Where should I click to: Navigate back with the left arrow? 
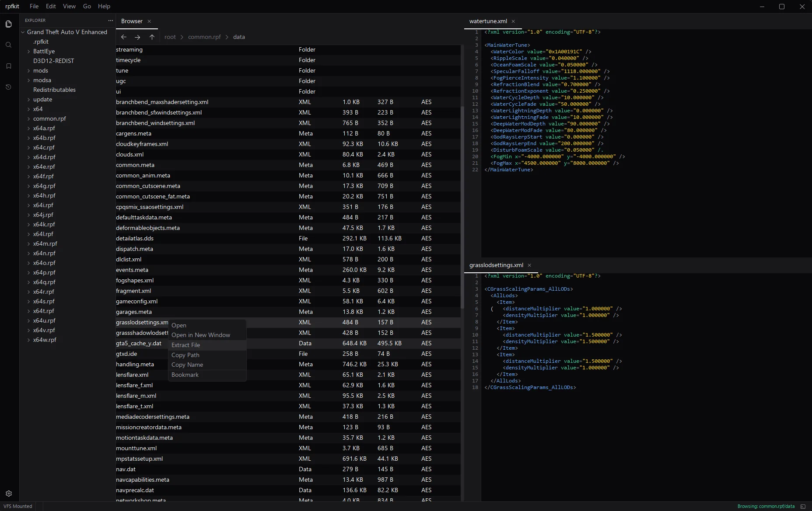tap(124, 37)
